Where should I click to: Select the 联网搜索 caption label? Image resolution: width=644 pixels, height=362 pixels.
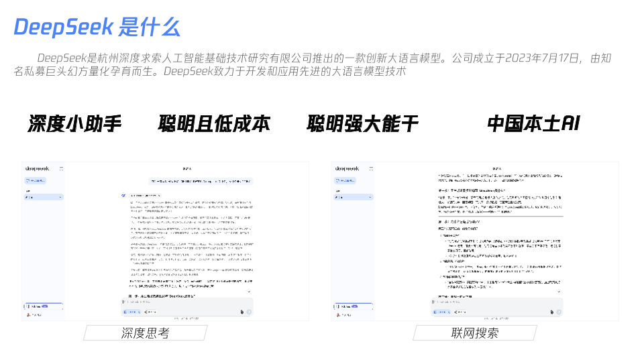pyautogui.click(x=474, y=333)
